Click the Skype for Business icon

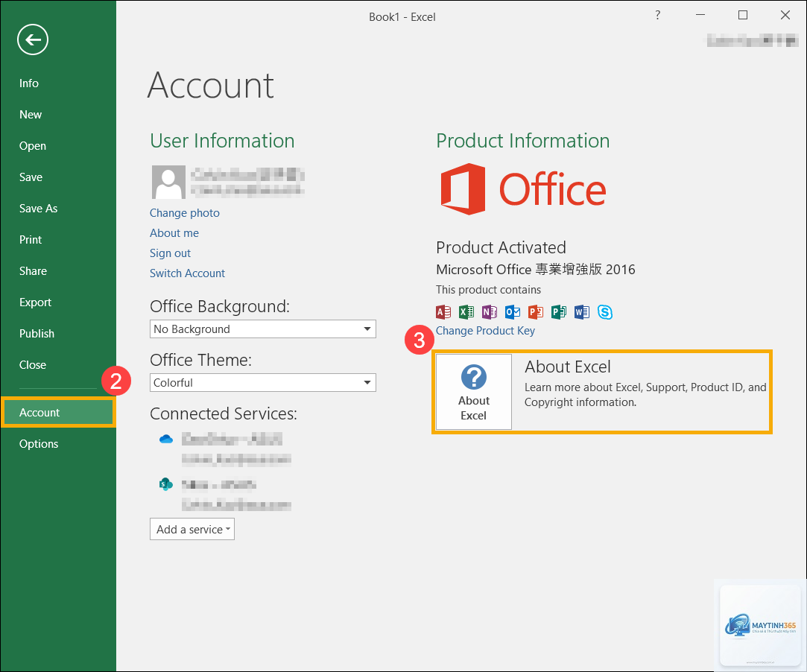pyautogui.click(x=605, y=312)
